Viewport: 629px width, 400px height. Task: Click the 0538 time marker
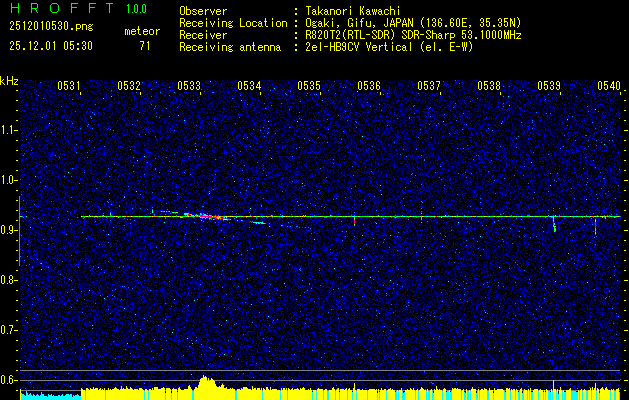pos(489,85)
